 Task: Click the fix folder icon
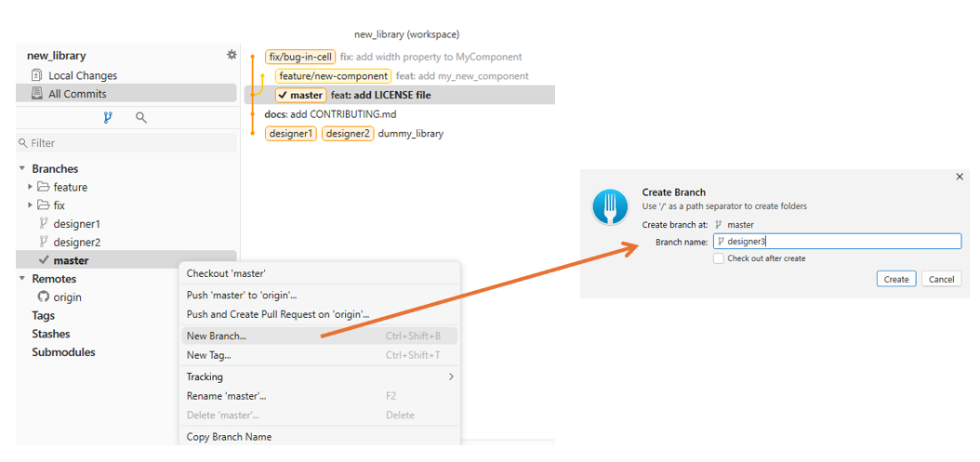pos(43,205)
